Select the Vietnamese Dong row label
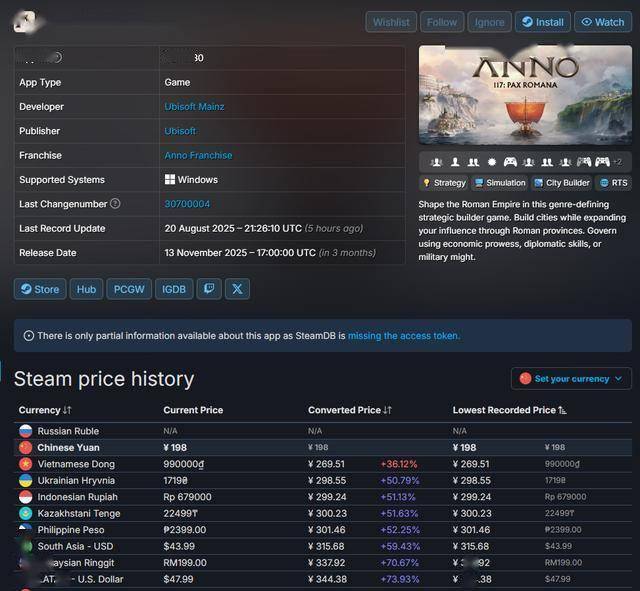Screen dimensions: 640x591 (x=76, y=464)
